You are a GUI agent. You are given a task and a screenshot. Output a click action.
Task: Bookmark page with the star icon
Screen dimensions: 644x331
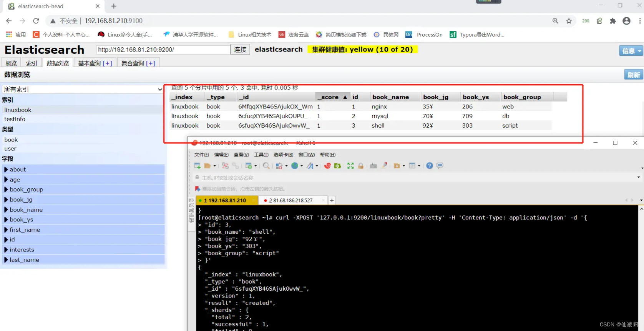click(569, 21)
